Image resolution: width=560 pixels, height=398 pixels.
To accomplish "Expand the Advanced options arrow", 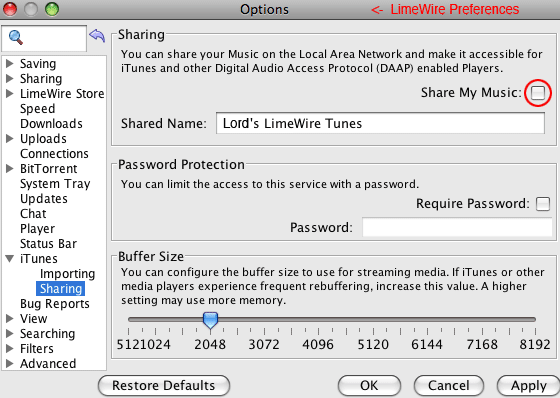I will click(10, 363).
